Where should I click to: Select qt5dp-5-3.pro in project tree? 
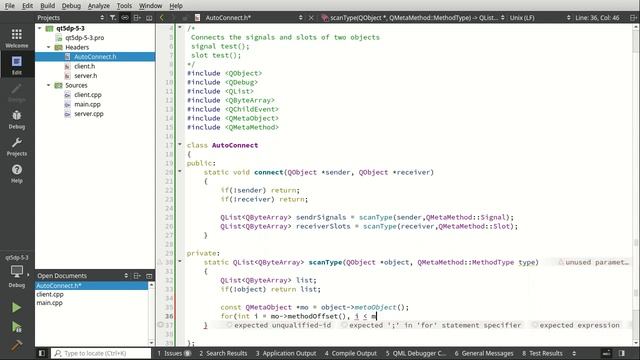click(84, 38)
